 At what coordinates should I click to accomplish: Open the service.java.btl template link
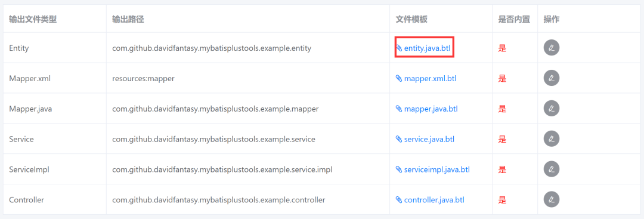pyautogui.click(x=429, y=139)
